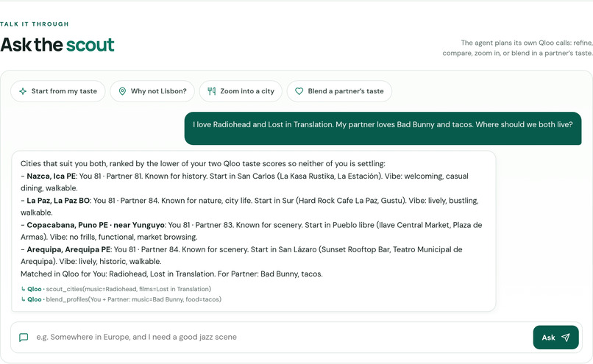The height and width of the screenshot is (364, 593).
Task: Click the user message about Radiohead and Bad Bunny
Action: 383,128
